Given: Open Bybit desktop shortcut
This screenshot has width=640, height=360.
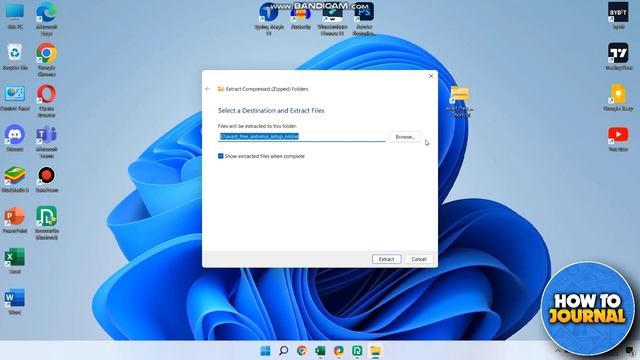Looking at the screenshot, I should point(618,16).
